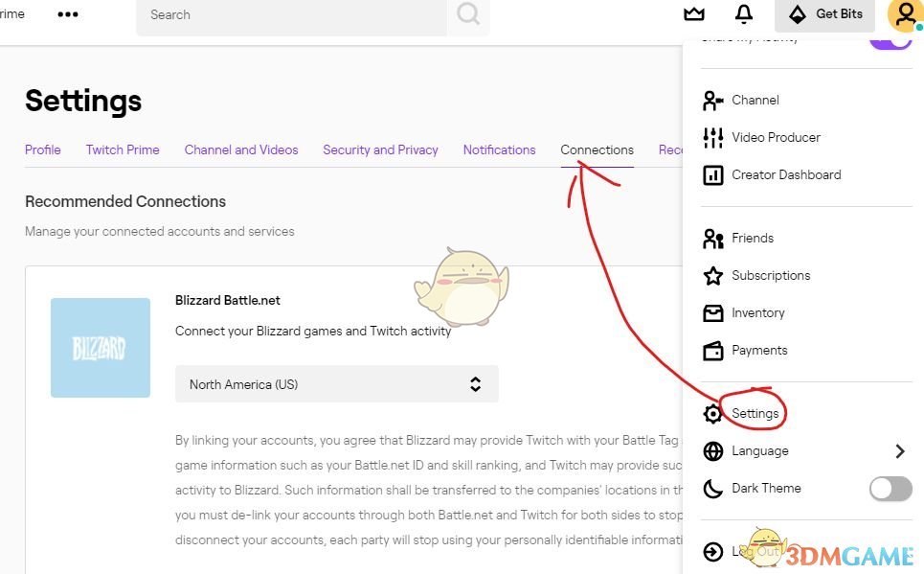Open the Security and Privacy tab

point(381,149)
